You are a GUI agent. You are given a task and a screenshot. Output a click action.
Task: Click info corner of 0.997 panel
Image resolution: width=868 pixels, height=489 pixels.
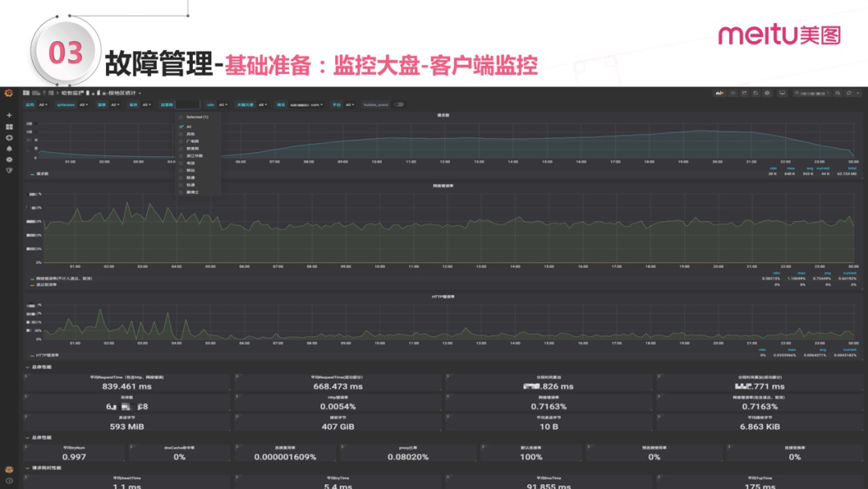(26, 446)
